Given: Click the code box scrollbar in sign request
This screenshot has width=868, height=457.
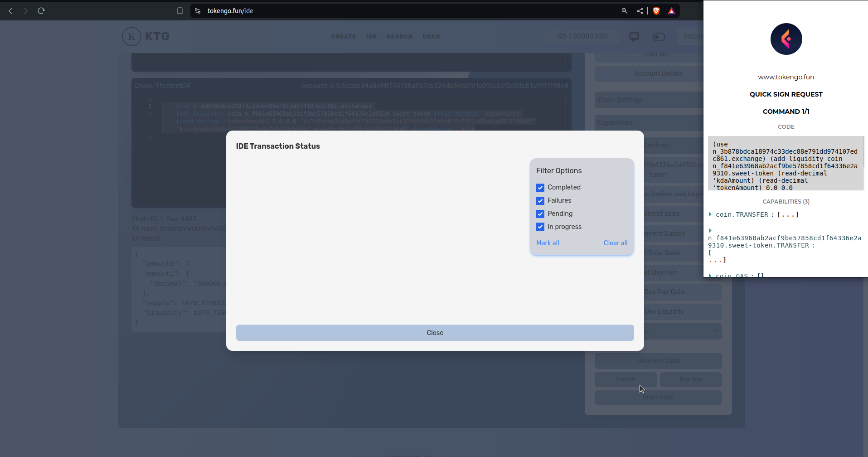Looking at the screenshot, I should [x=864, y=152].
